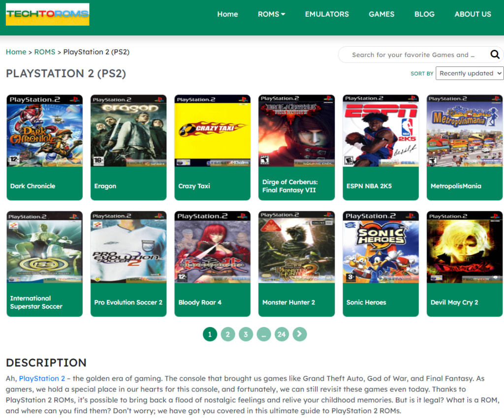504x420 pixels.
Task: Click the TechToROMs logo
Action: point(48,14)
